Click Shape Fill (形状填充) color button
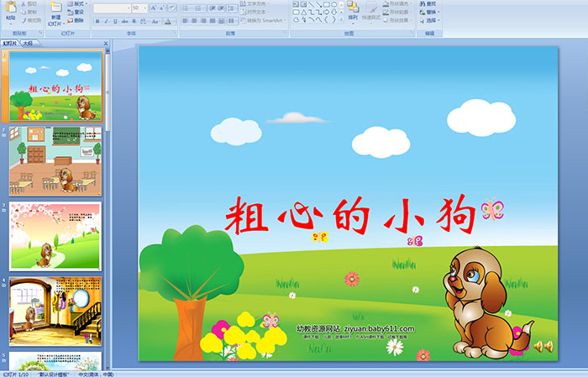Viewport: 588px width, 377px height. coord(396,3)
